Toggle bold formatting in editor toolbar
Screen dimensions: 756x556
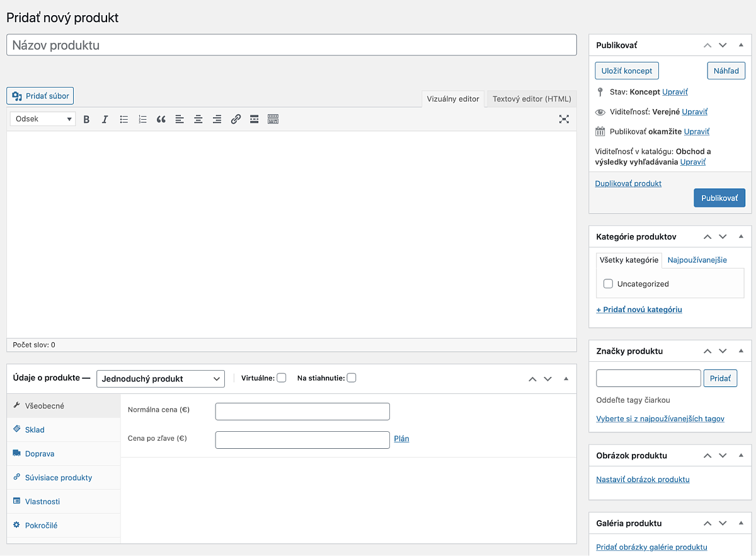tap(87, 119)
